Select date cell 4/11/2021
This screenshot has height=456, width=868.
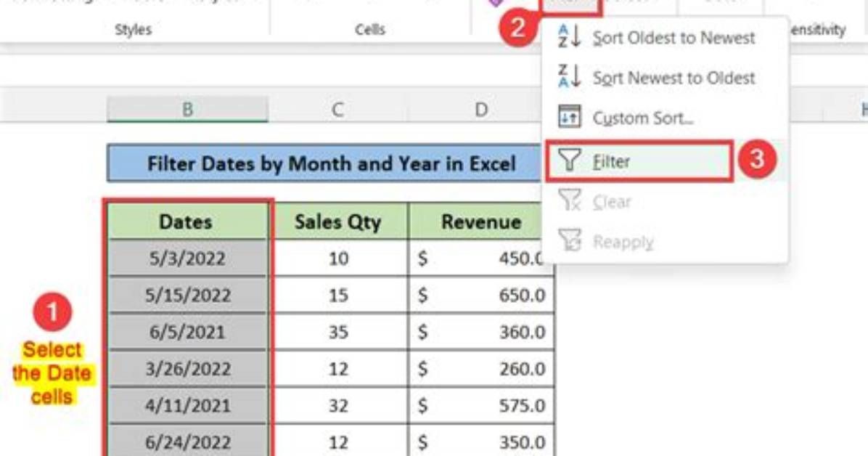click(187, 405)
